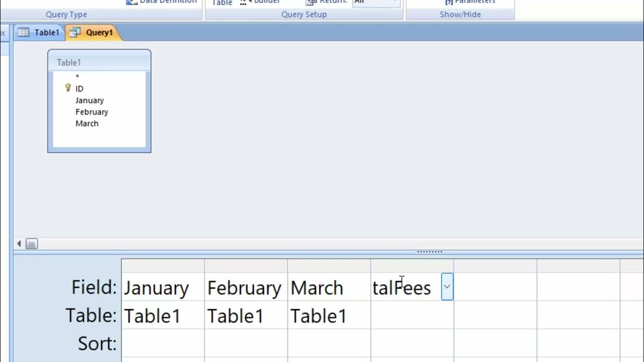644x362 pixels.
Task: Click the horizontal scrollbar thumb
Action: point(31,244)
